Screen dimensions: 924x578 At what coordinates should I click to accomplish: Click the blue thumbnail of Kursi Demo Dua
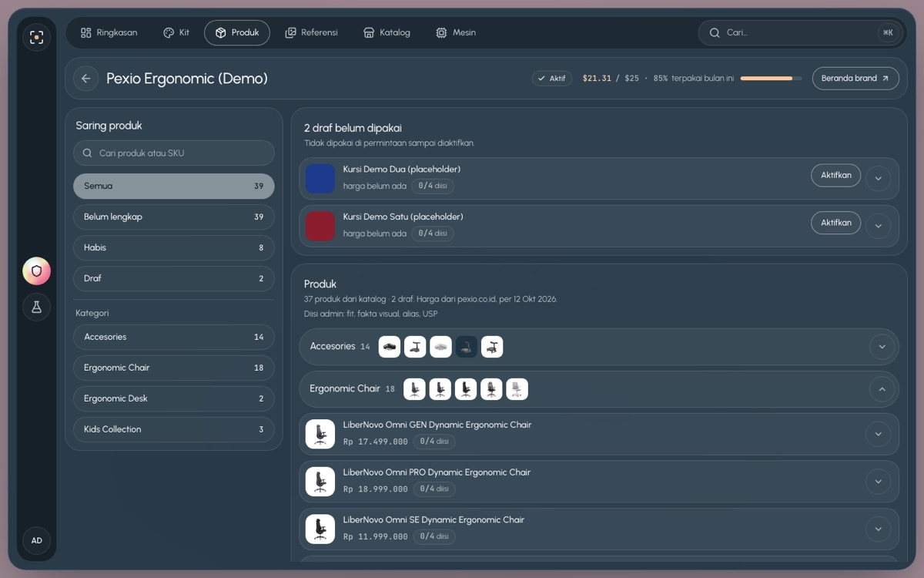(x=320, y=179)
